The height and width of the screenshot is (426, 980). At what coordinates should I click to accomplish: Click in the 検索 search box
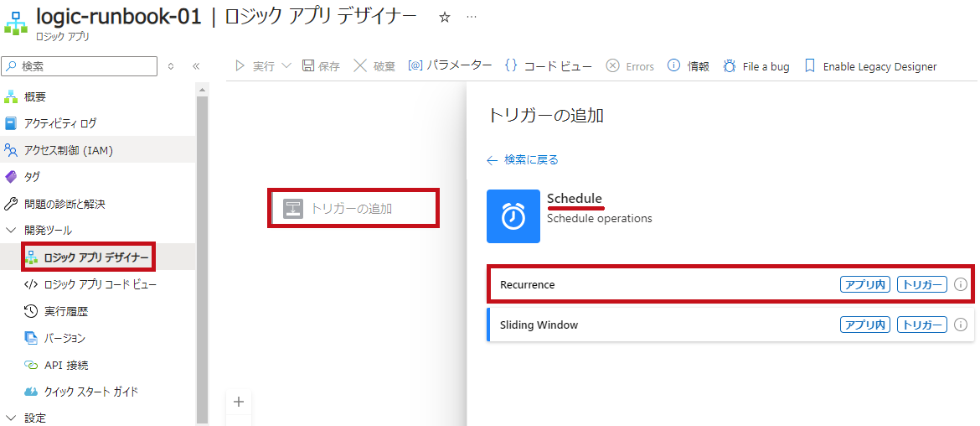pyautogui.click(x=80, y=65)
